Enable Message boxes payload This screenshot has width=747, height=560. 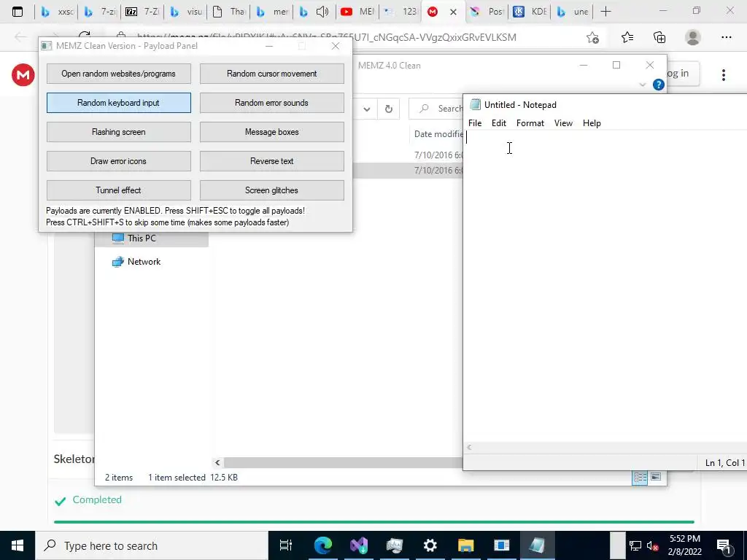coord(271,132)
